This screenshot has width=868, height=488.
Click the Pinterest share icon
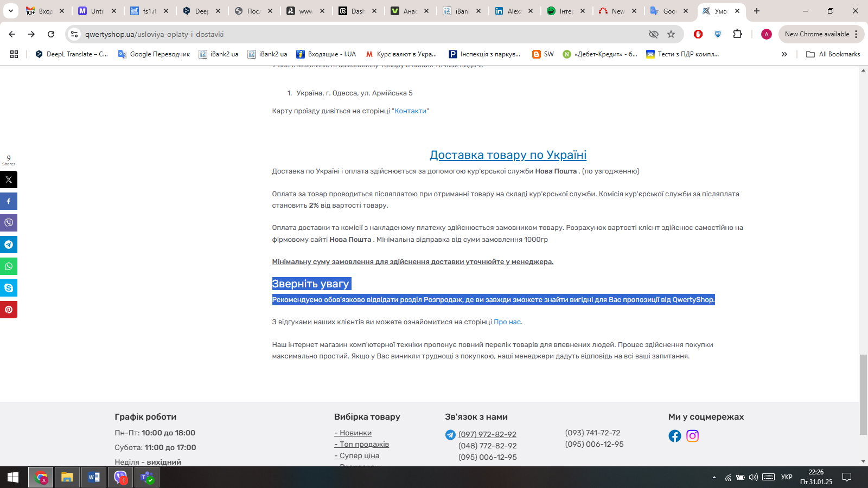pyautogui.click(x=9, y=310)
